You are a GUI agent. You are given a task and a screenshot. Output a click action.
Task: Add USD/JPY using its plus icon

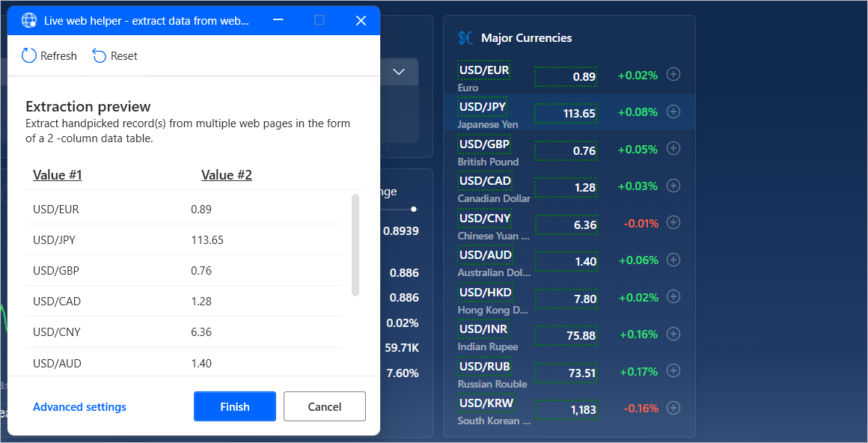(673, 111)
